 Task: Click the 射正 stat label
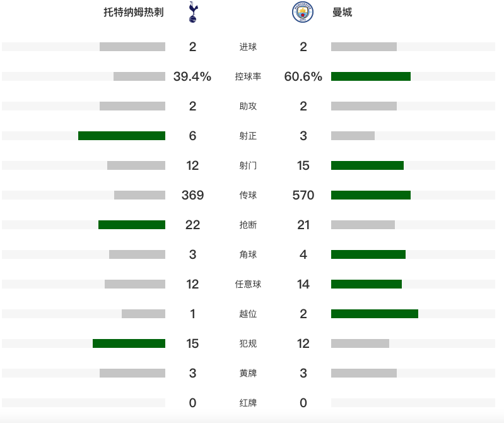tap(248, 136)
